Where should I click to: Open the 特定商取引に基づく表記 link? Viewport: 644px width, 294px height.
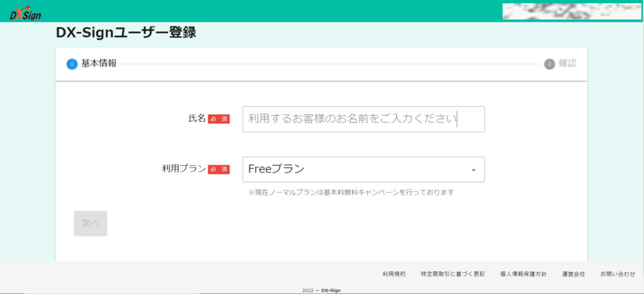453,274
